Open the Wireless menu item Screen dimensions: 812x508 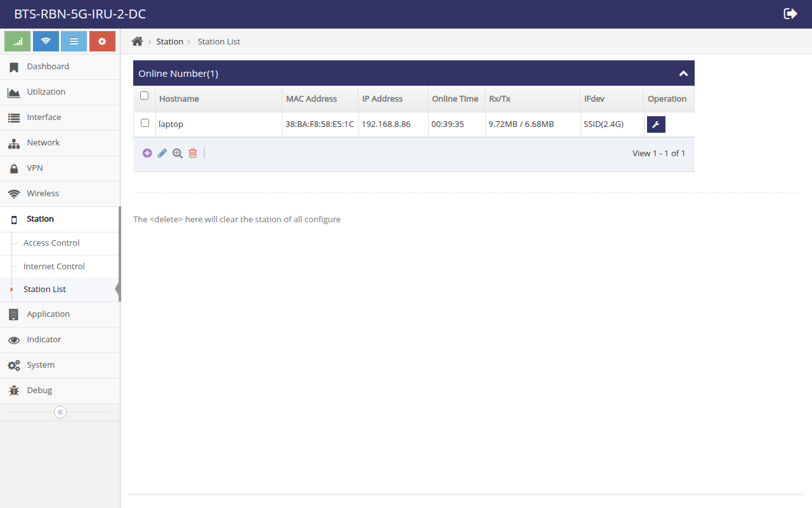(60, 194)
